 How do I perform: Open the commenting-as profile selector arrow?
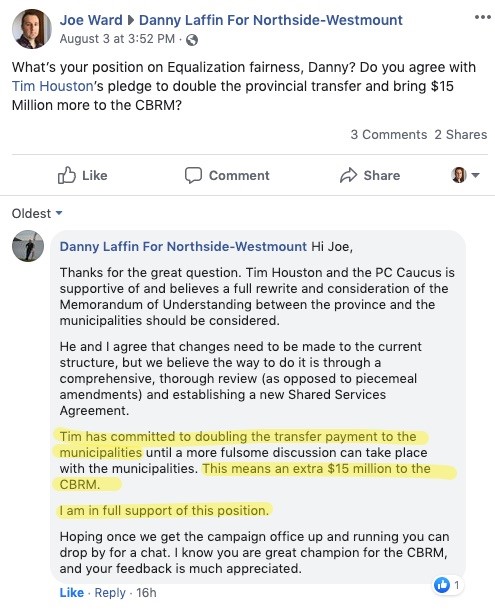(475, 175)
